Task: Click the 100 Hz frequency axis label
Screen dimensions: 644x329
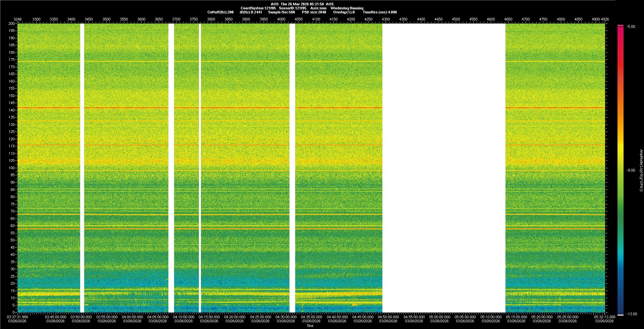Action: [11, 168]
